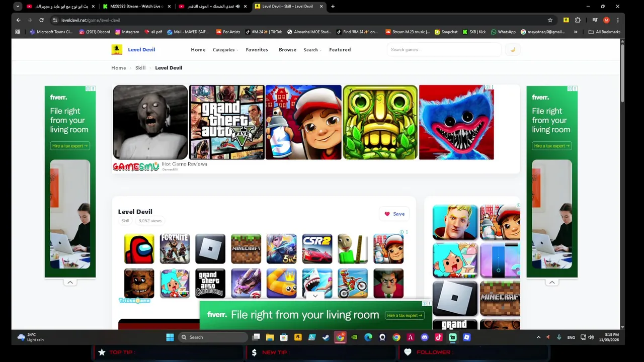644x362 pixels.
Task: Select the motorbike stunt game icon
Action: 353,283
